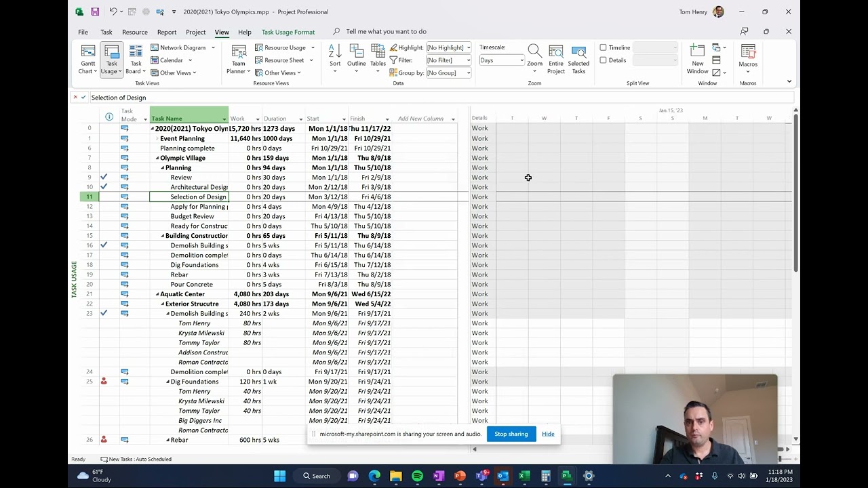Click the Arrange All windows icon
868x488 pixels.
pos(717,60)
